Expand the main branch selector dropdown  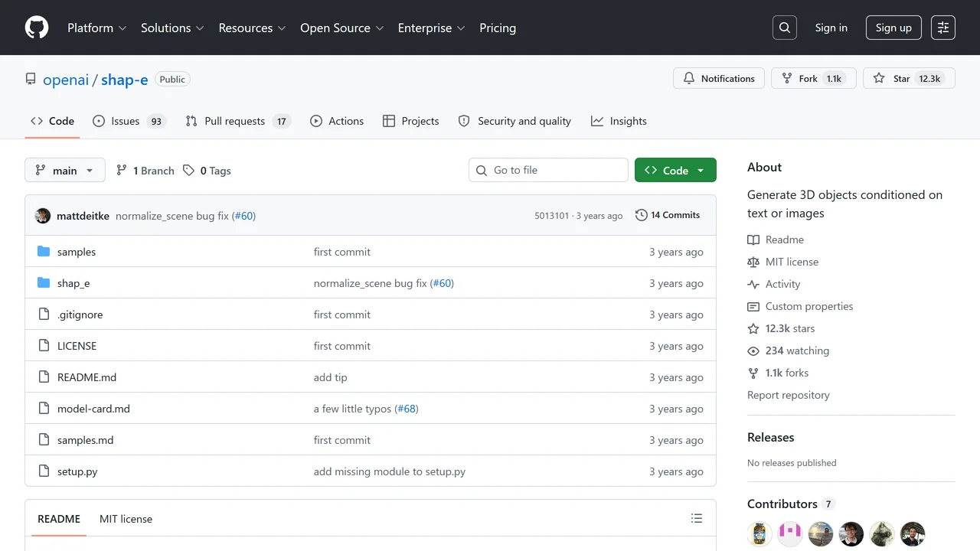click(65, 170)
